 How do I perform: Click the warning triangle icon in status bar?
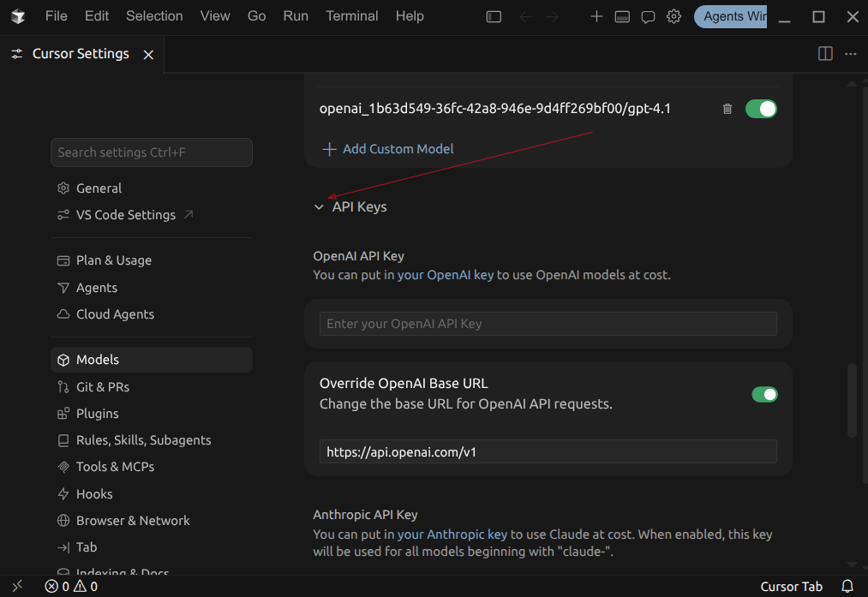coord(81,586)
